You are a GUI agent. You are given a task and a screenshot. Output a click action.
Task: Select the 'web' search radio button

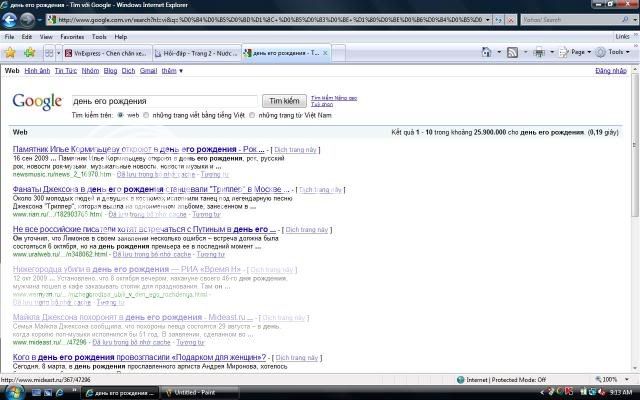click(x=122, y=116)
